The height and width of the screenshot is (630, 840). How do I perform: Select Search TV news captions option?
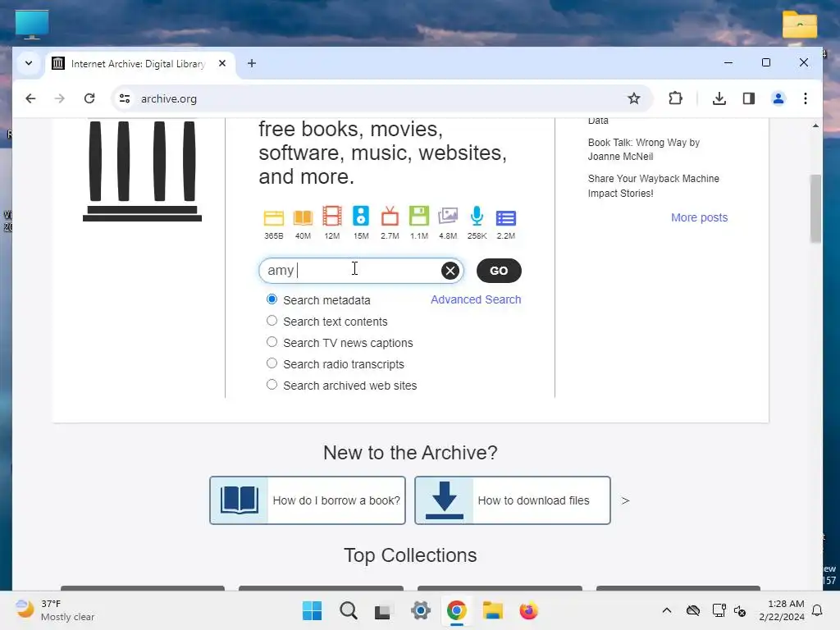click(x=272, y=342)
